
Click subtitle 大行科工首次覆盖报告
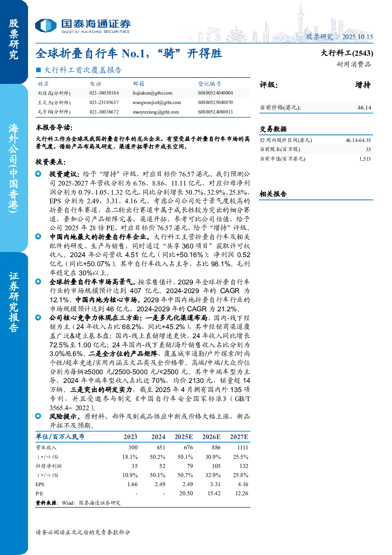83,70
